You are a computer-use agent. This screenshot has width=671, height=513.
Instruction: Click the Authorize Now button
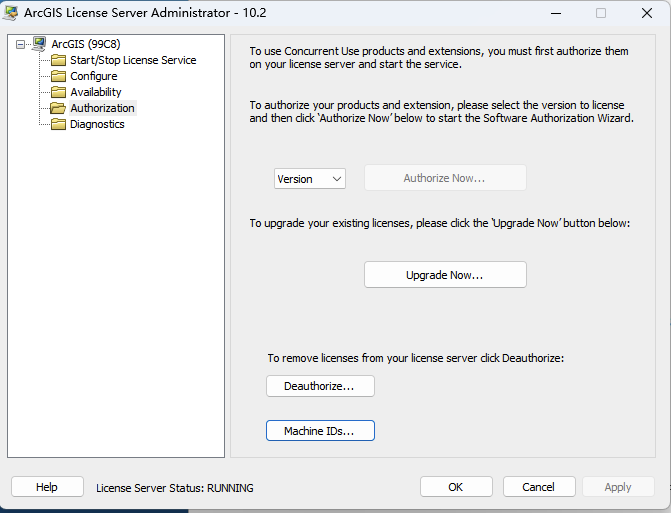point(445,178)
